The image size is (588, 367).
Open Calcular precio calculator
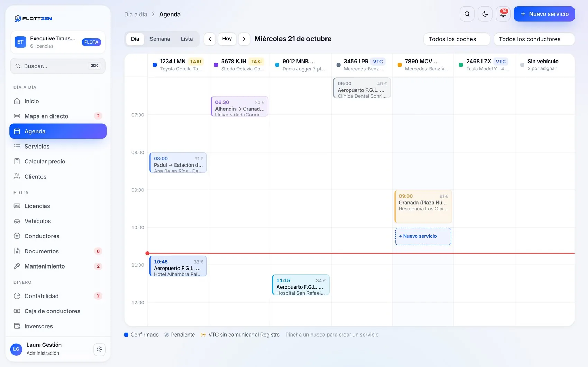58,161
